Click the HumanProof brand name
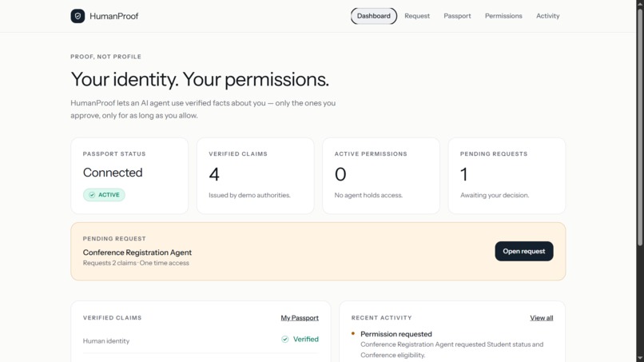This screenshot has width=644, height=362. (113, 16)
